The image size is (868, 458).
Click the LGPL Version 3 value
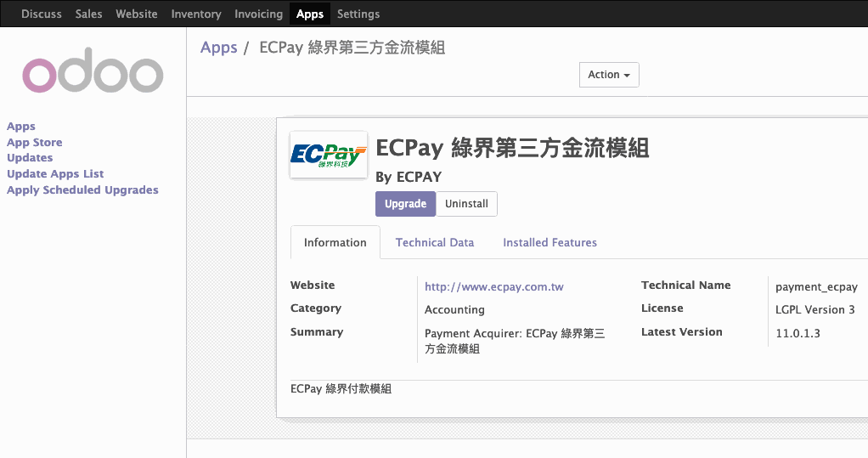[x=814, y=309]
